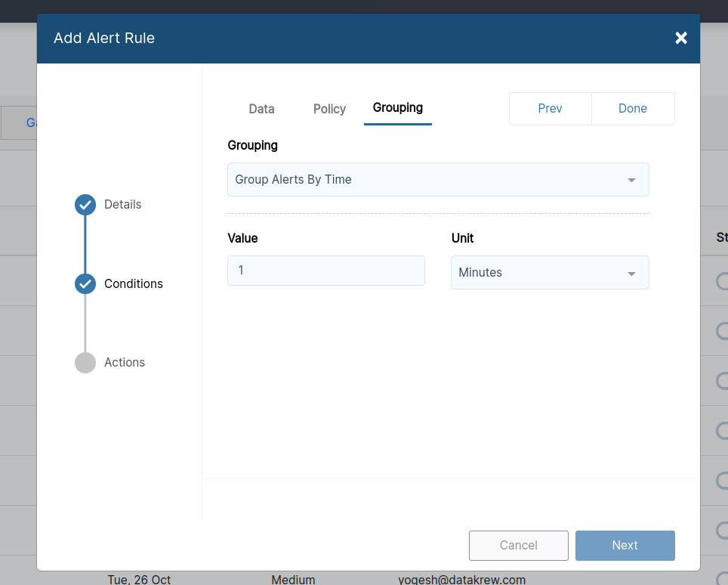The height and width of the screenshot is (585, 728).
Task: Click the completed Details step check icon
Action: click(85, 204)
